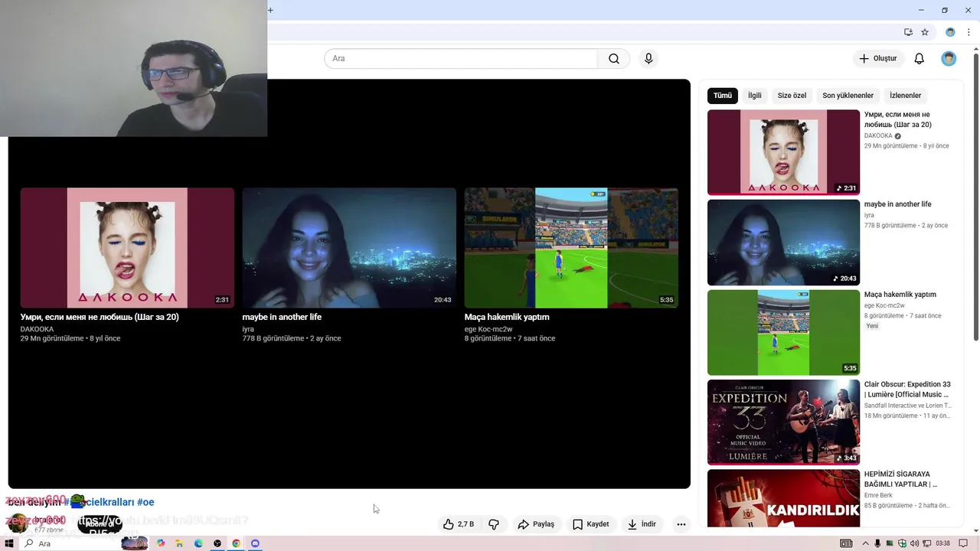Select the Tümü filter chip
The height and width of the screenshot is (551, 980).
[x=723, y=96]
